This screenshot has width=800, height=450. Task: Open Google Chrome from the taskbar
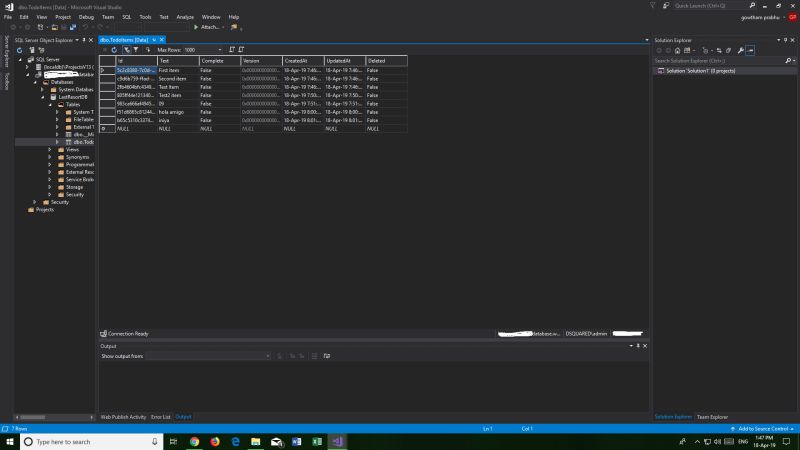[x=194, y=441]
